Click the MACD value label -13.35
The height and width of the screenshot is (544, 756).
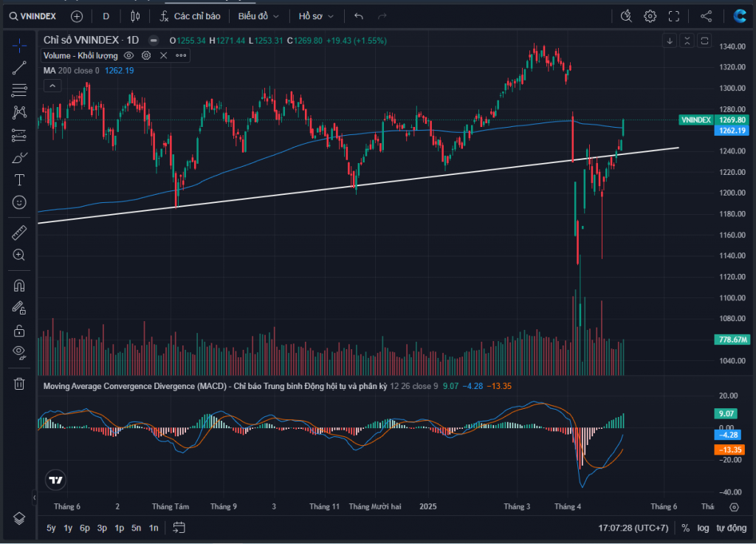[x=729, y=450]
